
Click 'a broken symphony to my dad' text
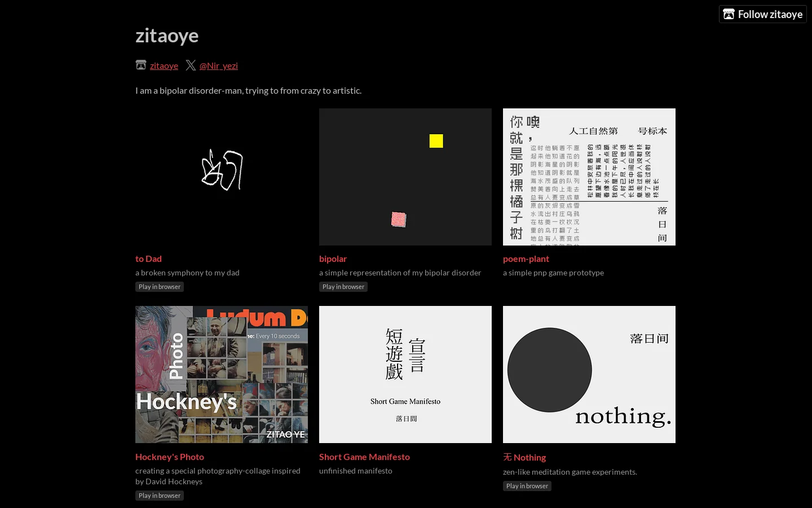(x=187, y=273)
